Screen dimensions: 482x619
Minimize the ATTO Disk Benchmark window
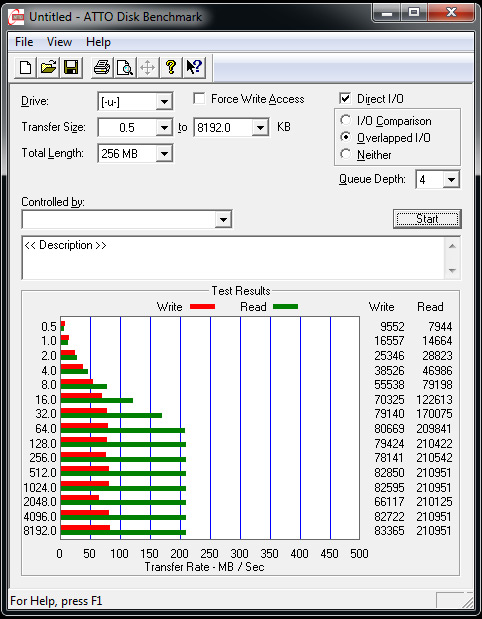[387, 13]
